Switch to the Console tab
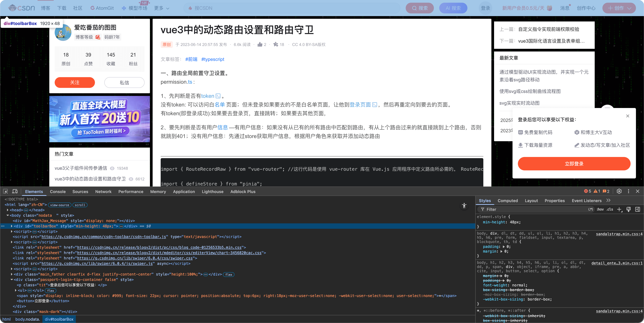644x323 pixels. tap(58, 192)
